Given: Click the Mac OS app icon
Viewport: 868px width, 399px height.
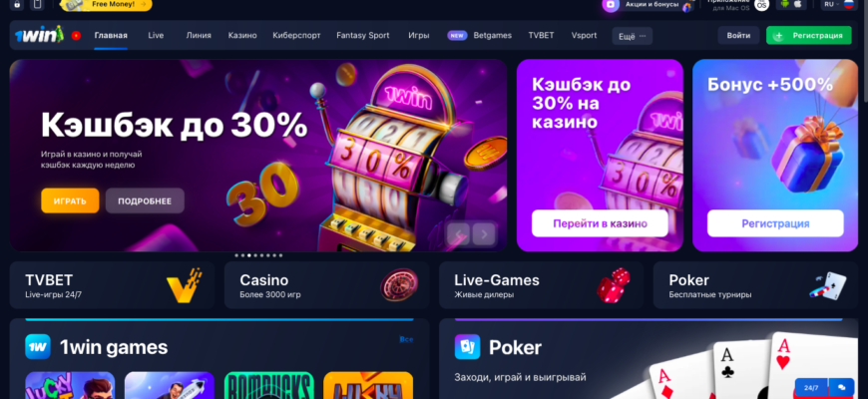Looking at the screenshot, I should click(x=761, y=4).
